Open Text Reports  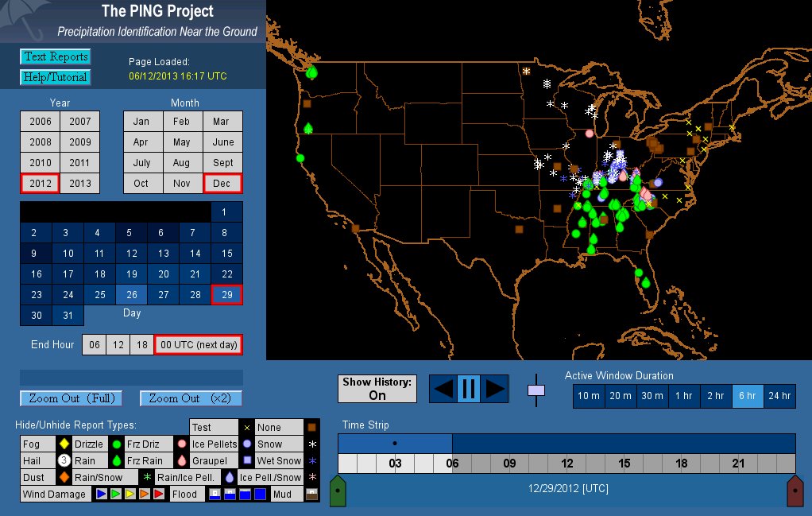56,57
